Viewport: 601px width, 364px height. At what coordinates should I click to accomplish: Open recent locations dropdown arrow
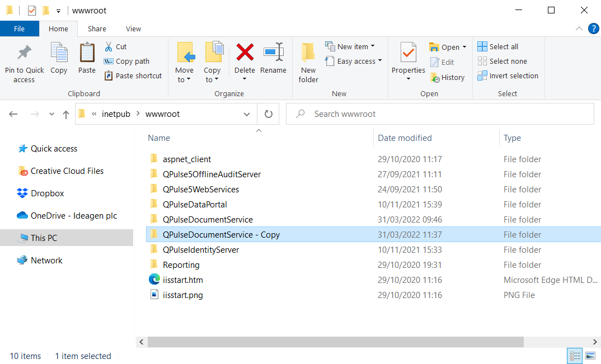(x=51, y=114)
